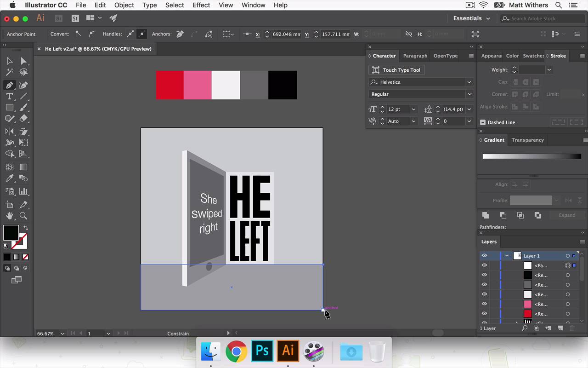Open the Effect menu

(x=201, y=5)
